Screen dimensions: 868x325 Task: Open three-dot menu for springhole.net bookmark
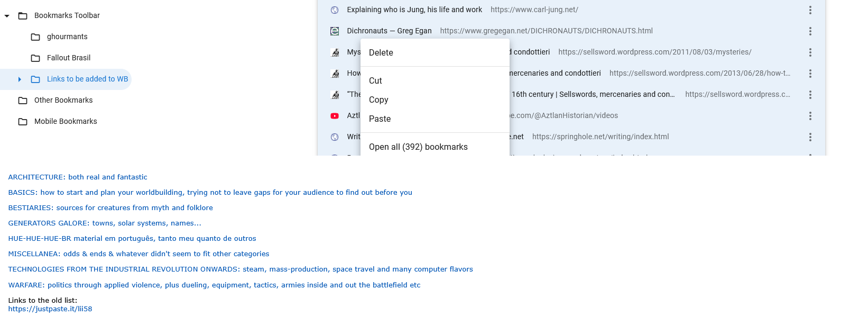pos(810,137)
